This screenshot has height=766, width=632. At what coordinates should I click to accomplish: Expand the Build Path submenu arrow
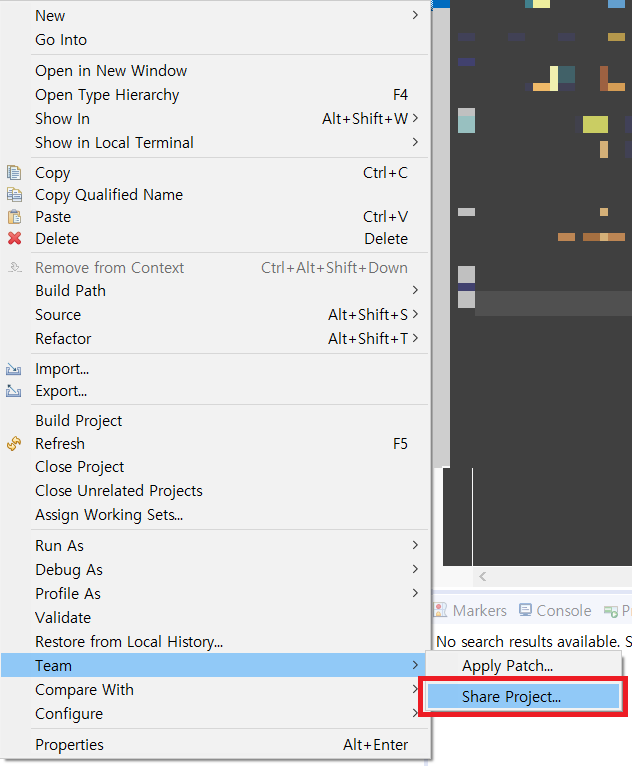(x=415, y=290)
